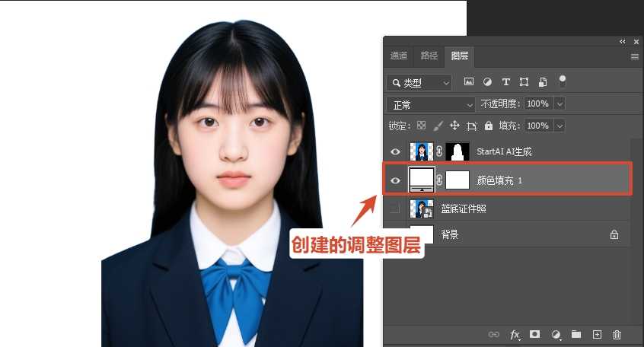Select the StartAI AI生成 layer mask thumbnail
The image size is (644, 347).
[x=457, y=151]
